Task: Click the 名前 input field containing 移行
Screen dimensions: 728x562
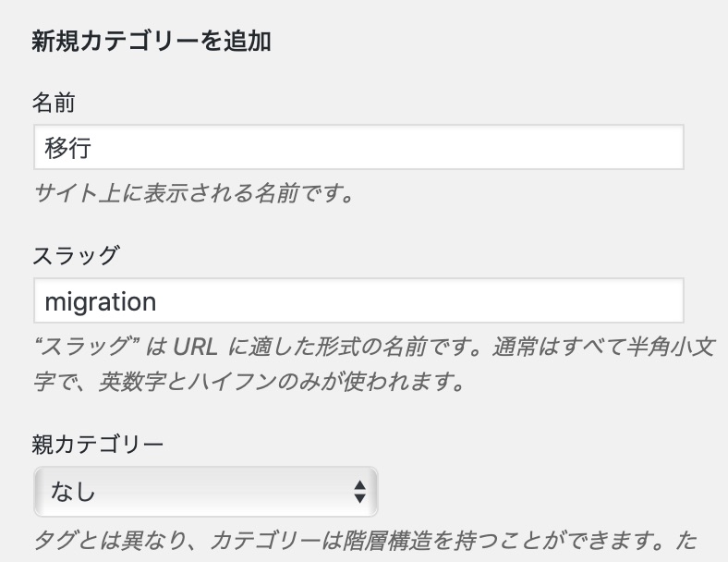Action: (358, 147)
